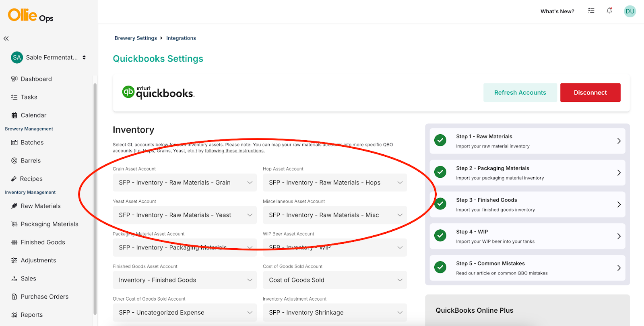Click the Ollie Ops logo
This screenshot has height=326, width=644.
pyautogui.click(x=31, y=15)
